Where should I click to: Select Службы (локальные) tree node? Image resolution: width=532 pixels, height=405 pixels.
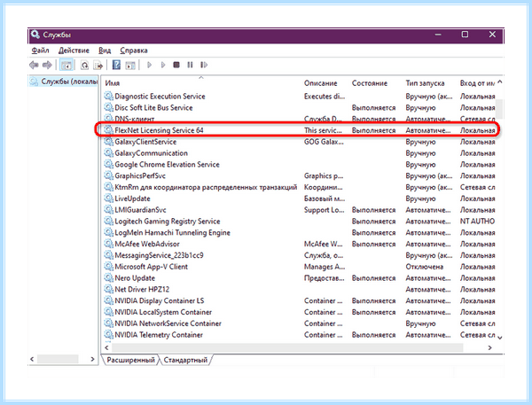click(64, 82)
